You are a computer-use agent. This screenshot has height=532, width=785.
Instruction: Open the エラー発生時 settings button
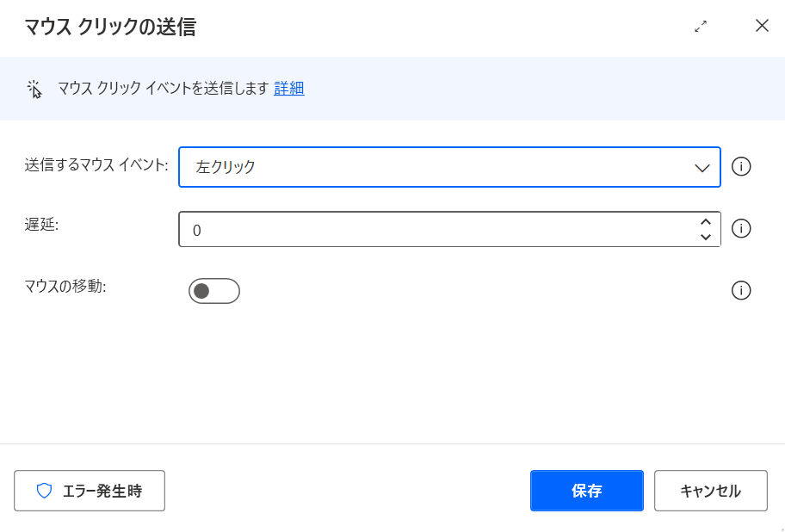click(90, 491)
